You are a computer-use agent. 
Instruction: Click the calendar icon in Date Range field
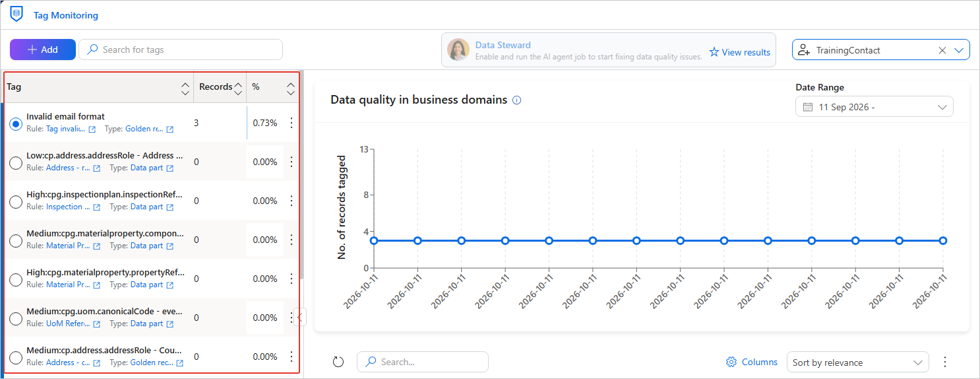(808, 107)
